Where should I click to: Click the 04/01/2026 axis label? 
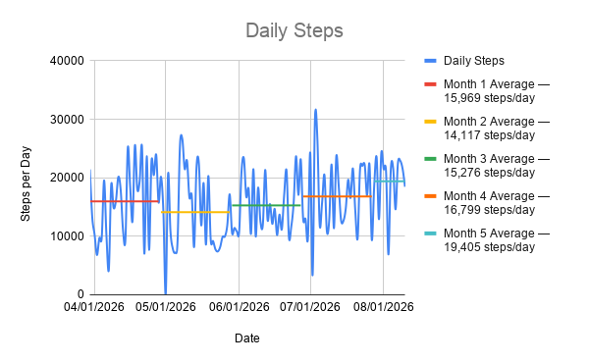[x=94, y=307]
